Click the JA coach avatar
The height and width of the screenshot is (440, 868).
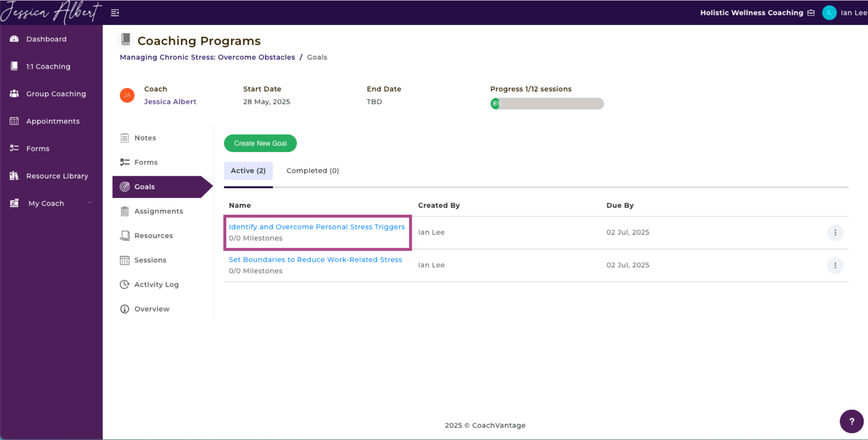tap(127, 95)
